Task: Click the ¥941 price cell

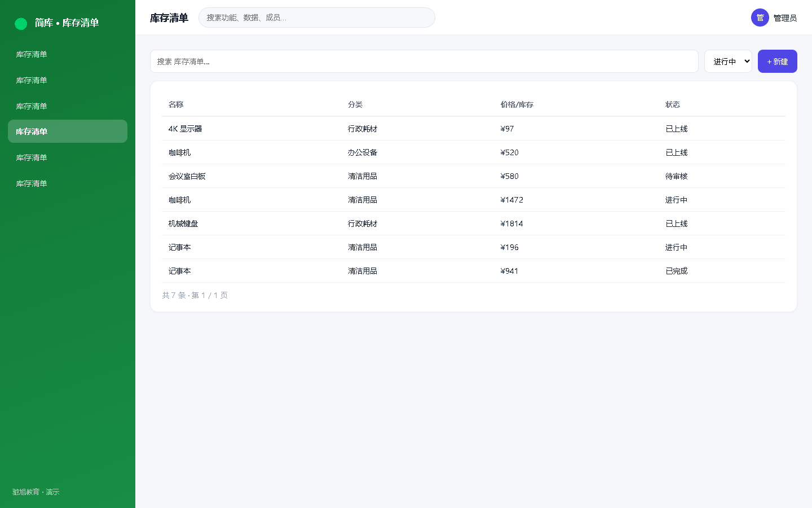Action: pos(509,271)
